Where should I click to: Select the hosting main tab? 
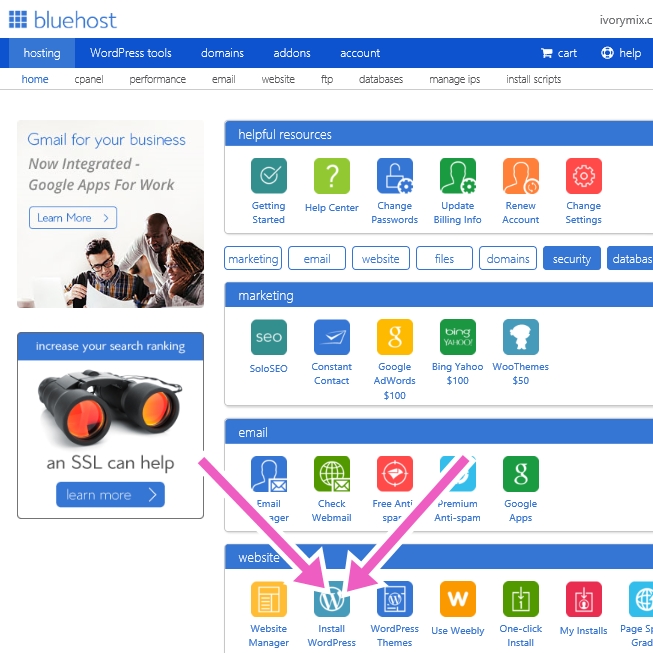click(42, 53)
